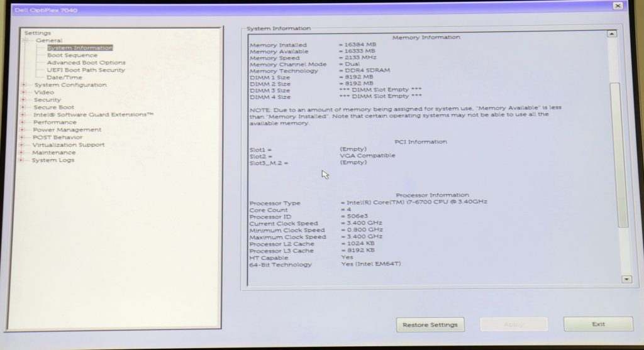Viewport: 644px width, 350px height.
Task: Click the PCI Information heading
Action: pyautogui.click(x=421, y=141)
